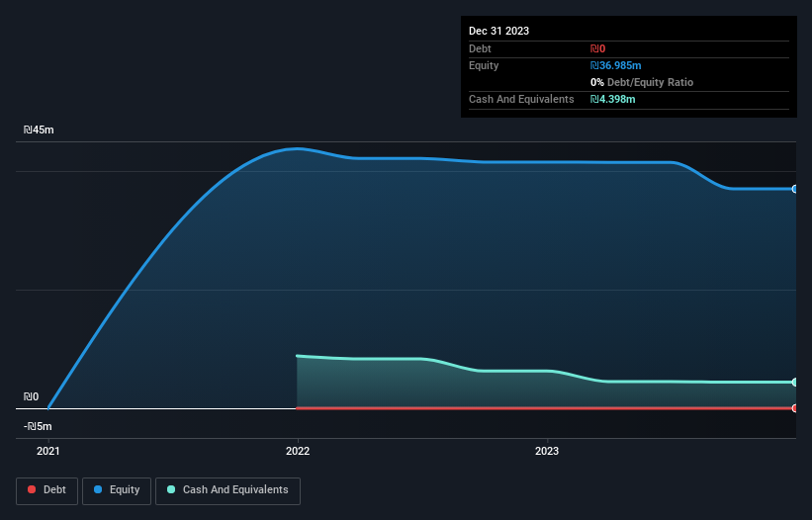Click the ₪4.398m cash value

tap(612, 99)
